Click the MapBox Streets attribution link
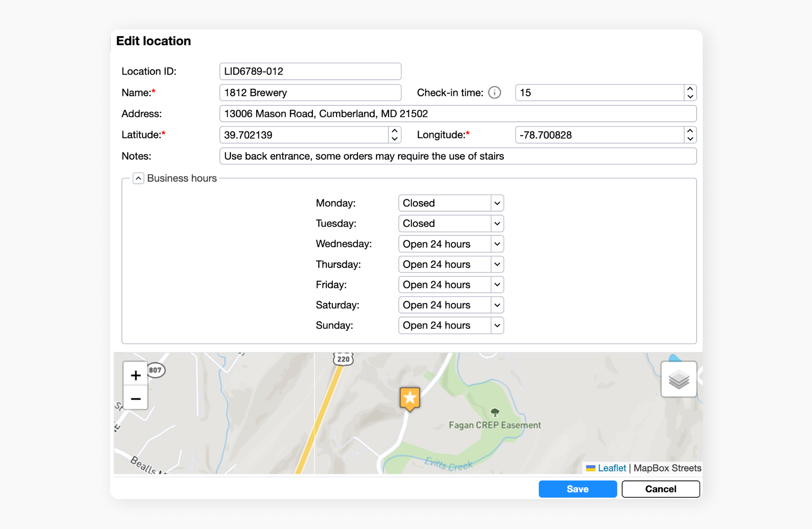812x529 pixels. (667, 468)
